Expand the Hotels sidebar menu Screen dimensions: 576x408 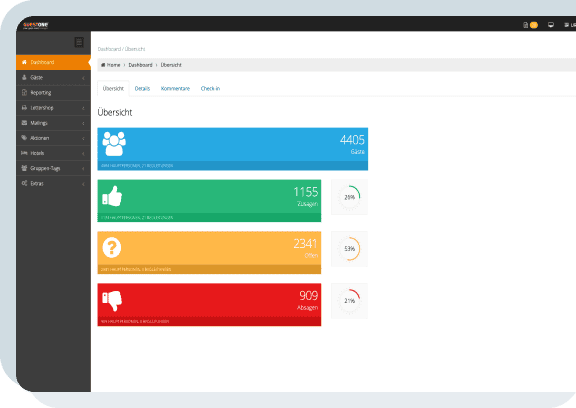coord(53,153)
